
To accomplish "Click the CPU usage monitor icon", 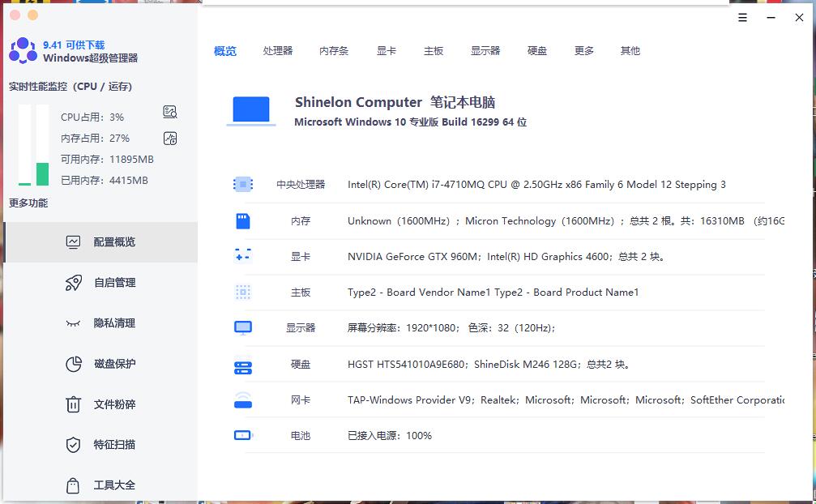I will [x=169, y=112].
